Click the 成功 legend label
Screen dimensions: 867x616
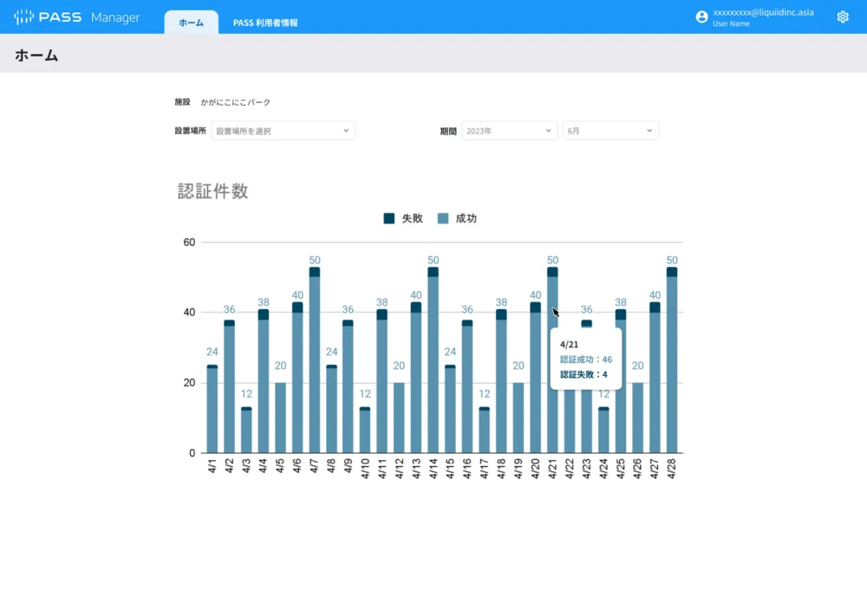[466, 219]
